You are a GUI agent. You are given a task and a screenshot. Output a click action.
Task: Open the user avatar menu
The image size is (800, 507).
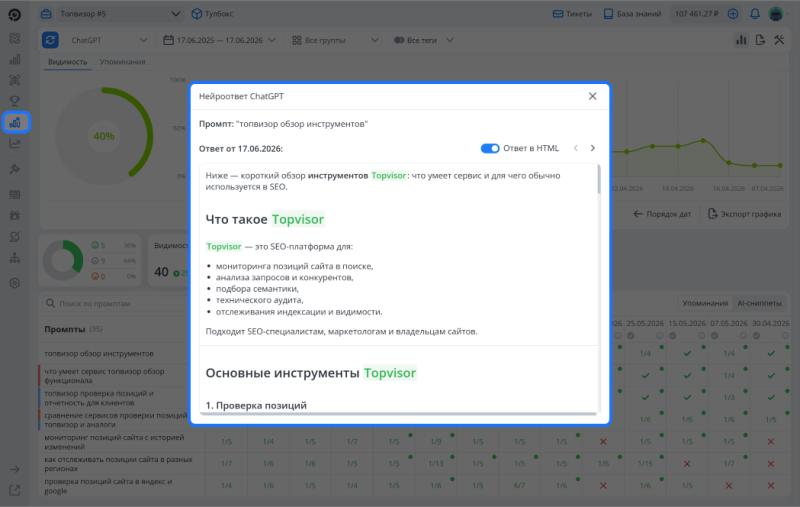pyautogui.click(x=776, y=14)
